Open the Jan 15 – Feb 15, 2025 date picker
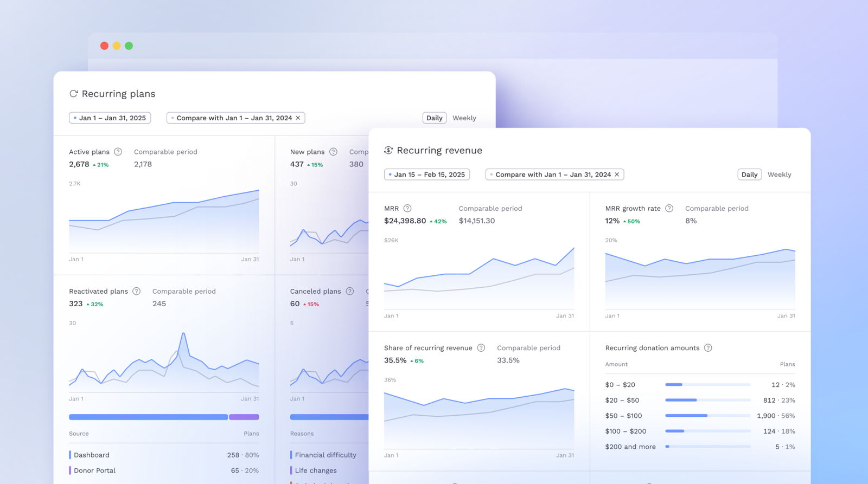This screenshot has height=484, width=868. (x=427, y=175)
